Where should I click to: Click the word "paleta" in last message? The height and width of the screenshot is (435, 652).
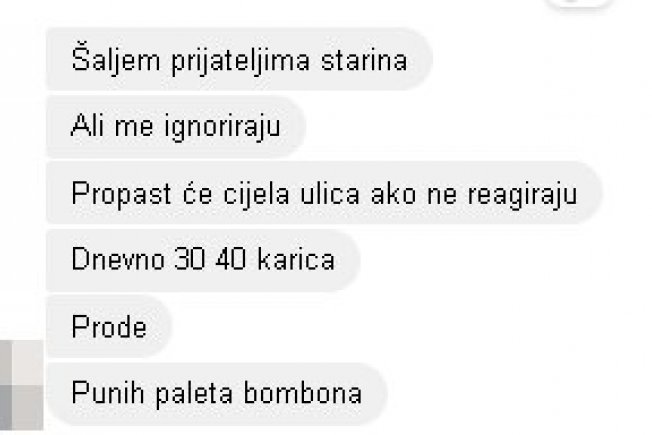pos(193,394)
